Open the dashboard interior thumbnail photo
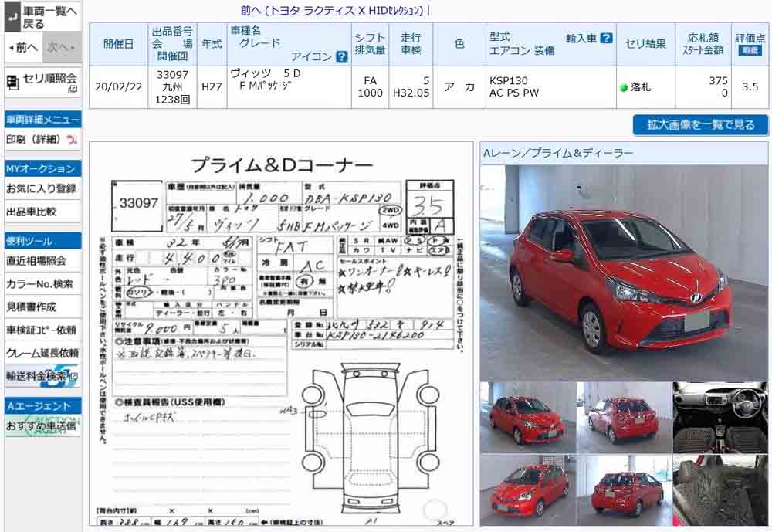 720,417
